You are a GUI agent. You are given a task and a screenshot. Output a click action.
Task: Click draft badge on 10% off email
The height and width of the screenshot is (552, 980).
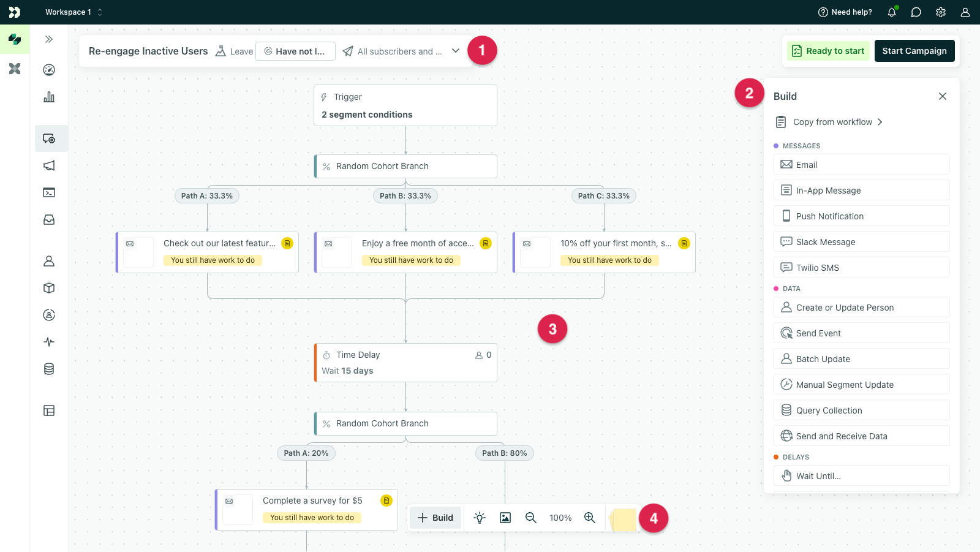tap(684, 243)
